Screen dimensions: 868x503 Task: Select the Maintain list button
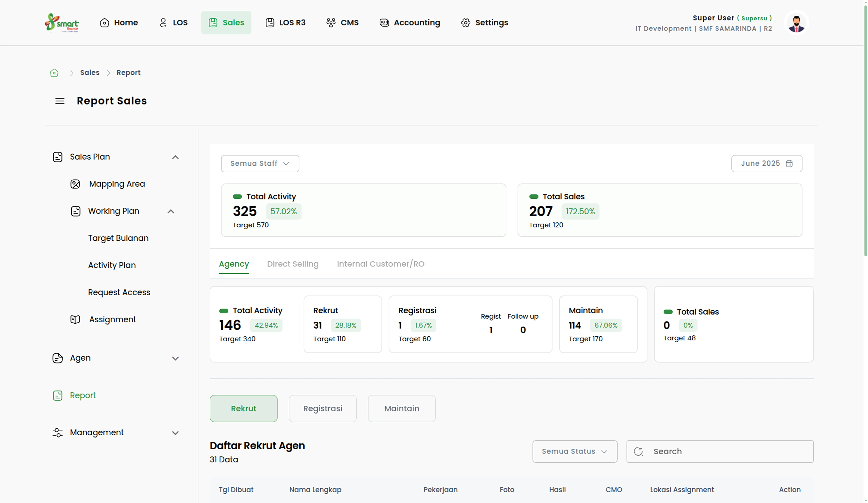point(402,409)
